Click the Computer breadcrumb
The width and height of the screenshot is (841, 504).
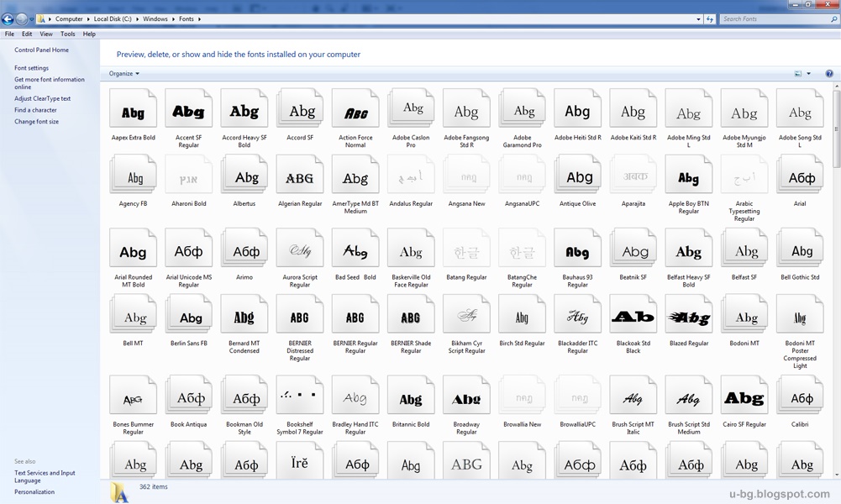[69, 18]
